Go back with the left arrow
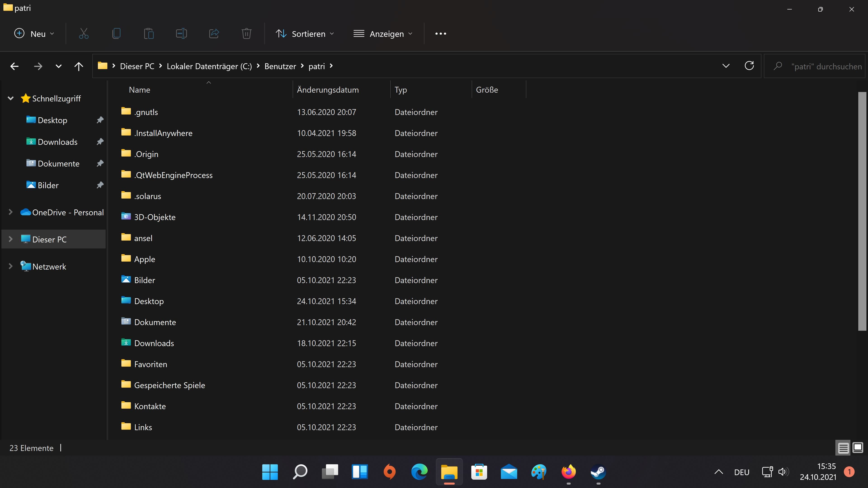 [14, 66]
